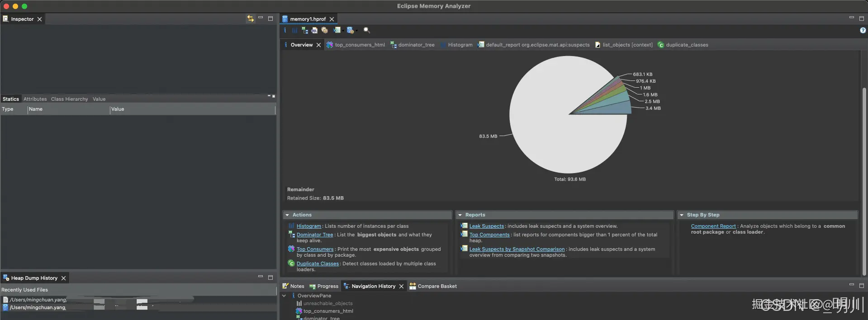Click the Histogram link
Screen dimensions: 868x320
pos(309,226)
